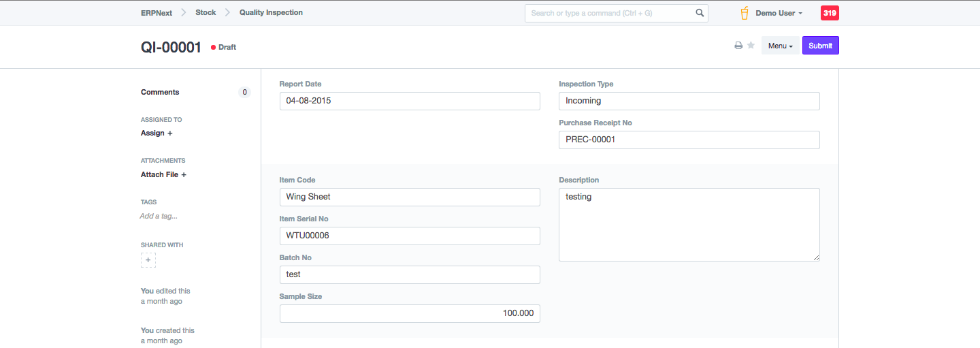Viewport: 980px width, 348px height.
Task: Navigate to Stock breadcrumb
Action: pyautogui.click(x=206, y=13)
